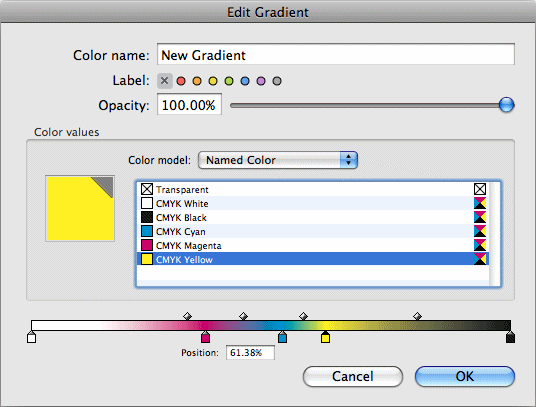
Task: Click the magenta gradient stop marker
Action: [205, 337]
